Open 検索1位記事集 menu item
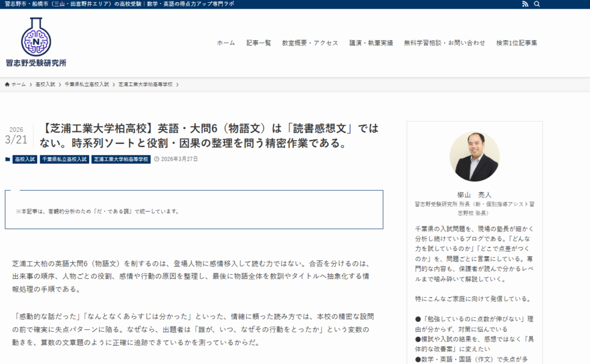 tap(516, 43)
